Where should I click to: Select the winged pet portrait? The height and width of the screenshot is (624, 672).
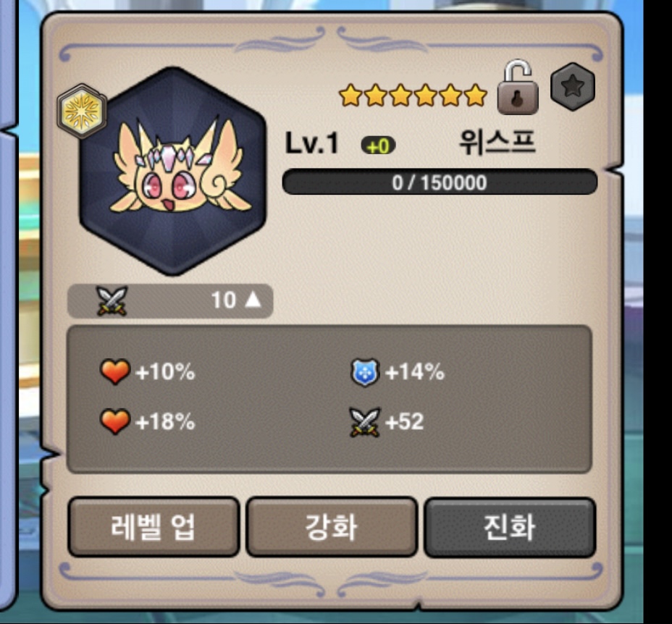[173, 171]
